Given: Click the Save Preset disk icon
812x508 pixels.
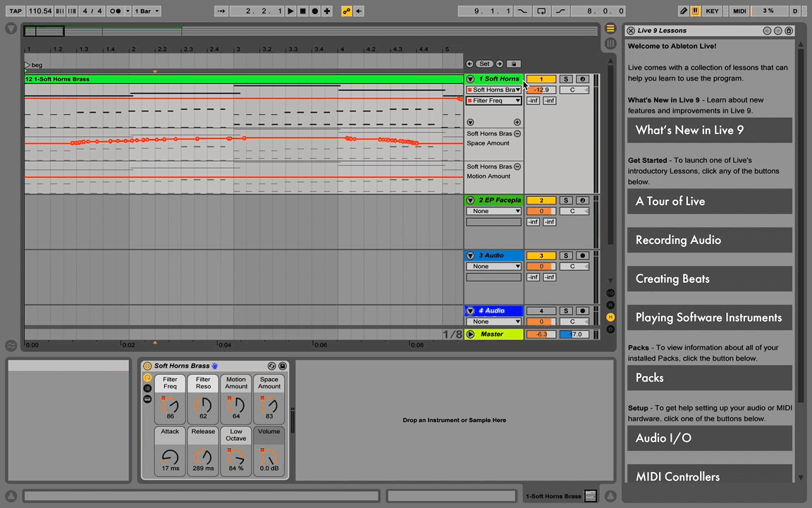Looking at the screenshot, I should 283,366.
